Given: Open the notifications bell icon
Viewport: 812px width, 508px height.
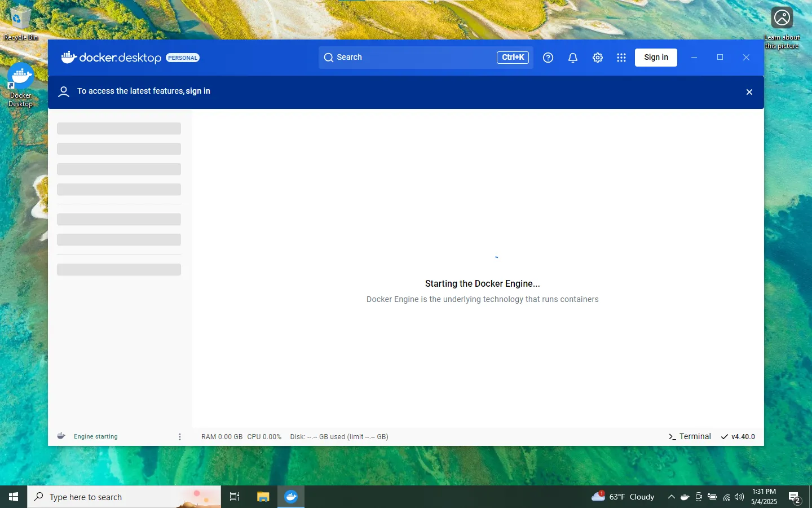Looking at the screenshot, I should 573,57.
